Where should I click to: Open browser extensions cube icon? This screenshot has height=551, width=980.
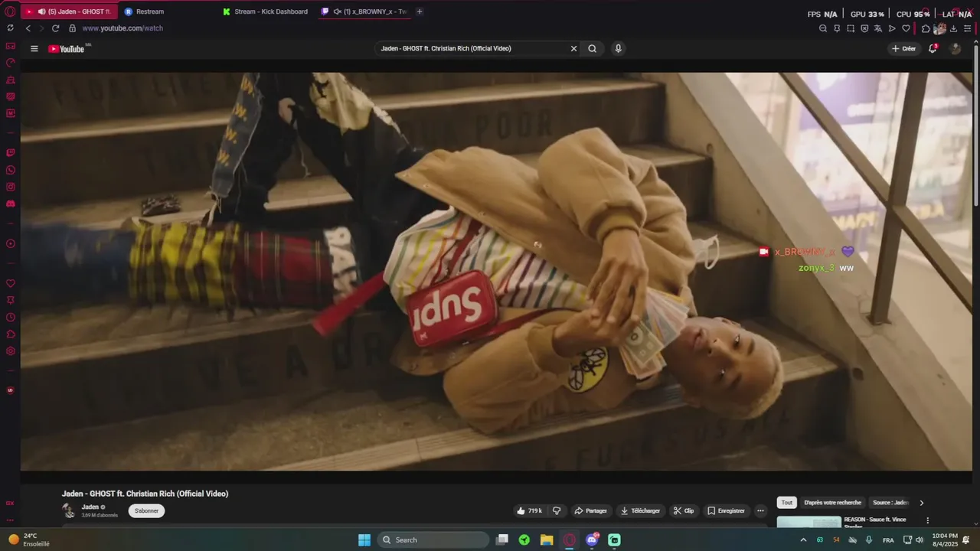[926, 28]
